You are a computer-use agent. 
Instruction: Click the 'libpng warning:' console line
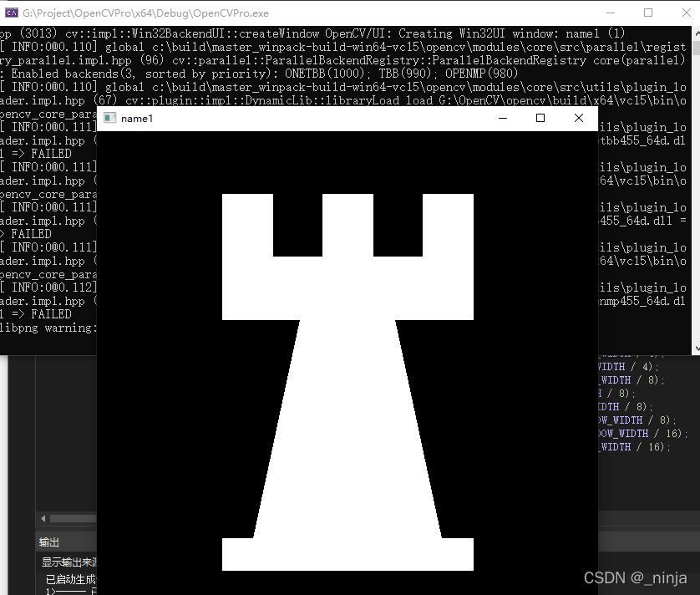48,328
